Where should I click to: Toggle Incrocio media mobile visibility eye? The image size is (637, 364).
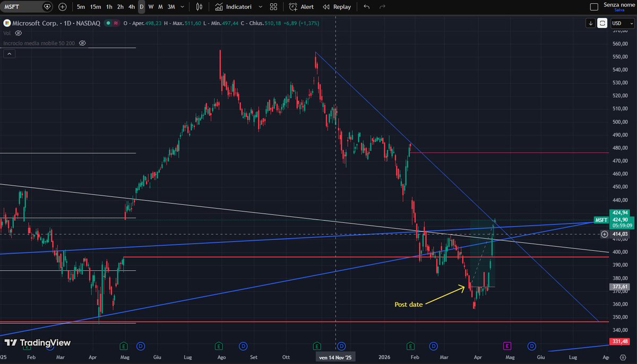point(82,42)
